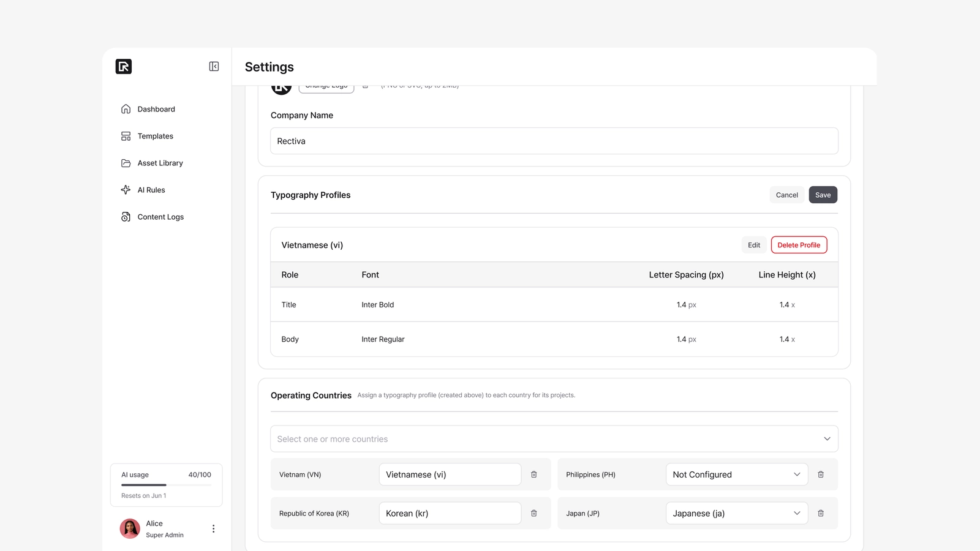Screen dimensions: 980x551
Task: Cancel the Typography Profiles changes
Action: [787, 195]
